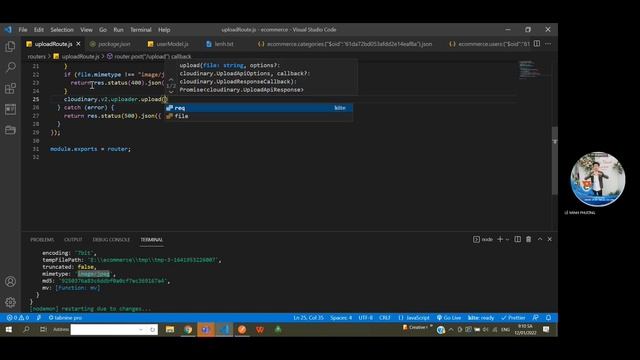Open the Terminal menu

[141, 30]
